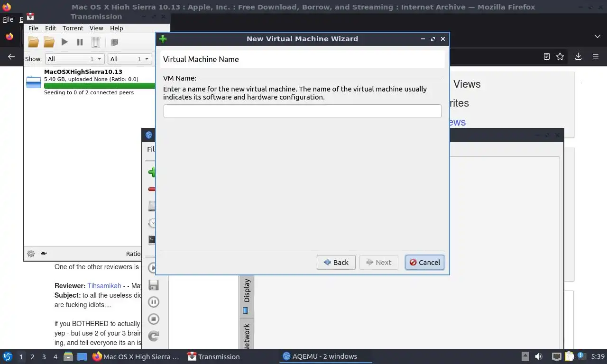Click the removable media eject tray icon
Viewport: 607px width, 364px height.
tap(525, 356)
